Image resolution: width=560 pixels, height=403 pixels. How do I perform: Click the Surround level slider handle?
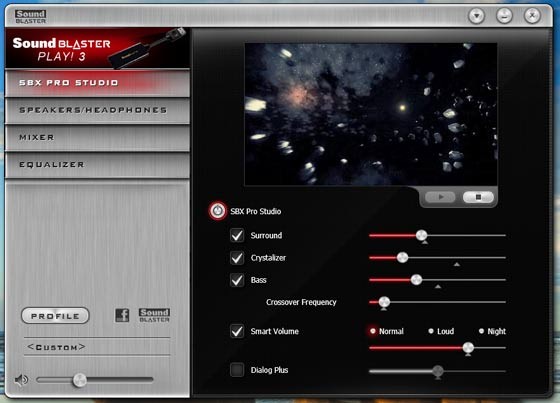[421, 235]
